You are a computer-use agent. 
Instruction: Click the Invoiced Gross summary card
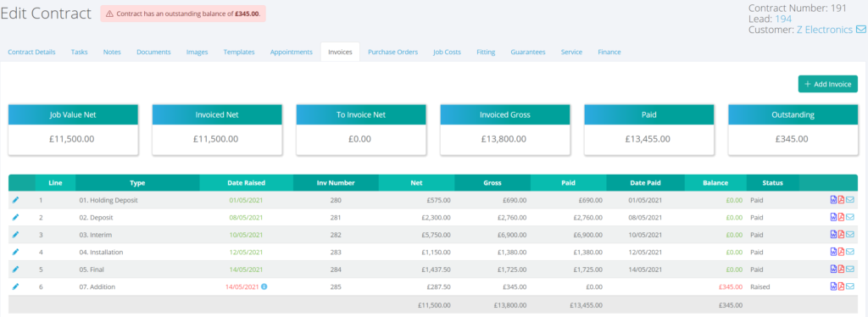coord(505,130)
